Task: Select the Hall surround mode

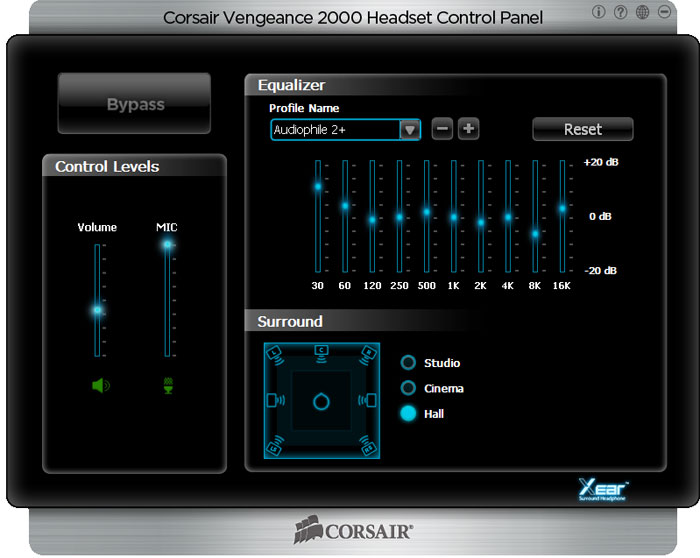Action: (408, 413)
